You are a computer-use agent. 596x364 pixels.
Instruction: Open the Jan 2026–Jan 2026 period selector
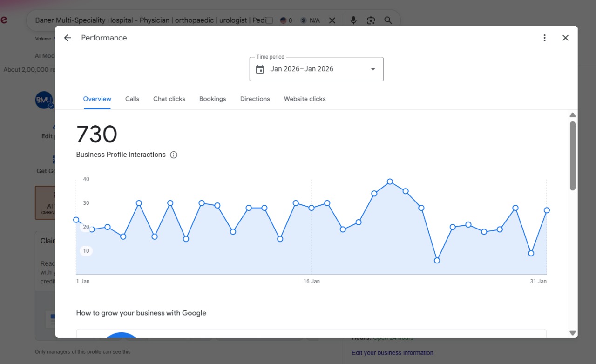click(317, 69)
